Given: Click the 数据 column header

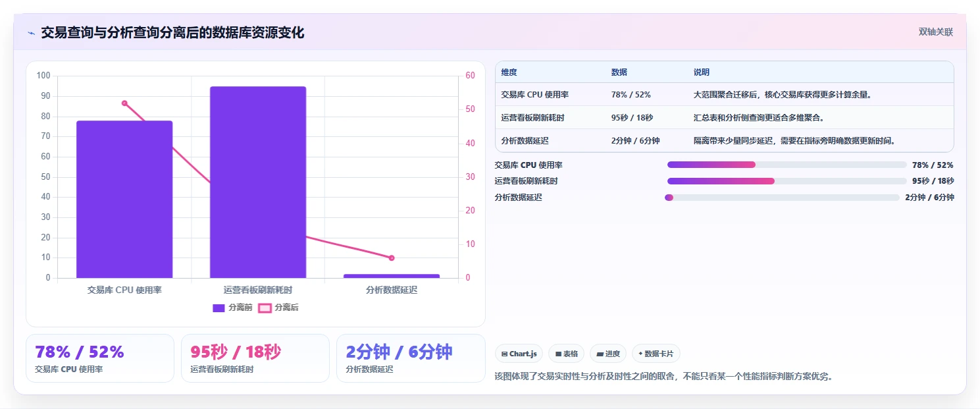Looking at the screenshot, I should coord(619,72).
